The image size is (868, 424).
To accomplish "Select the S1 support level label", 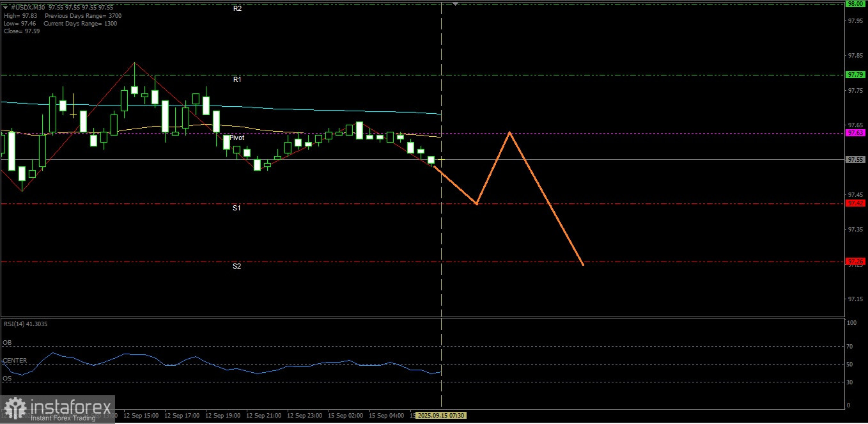I will tap(236, 208).
